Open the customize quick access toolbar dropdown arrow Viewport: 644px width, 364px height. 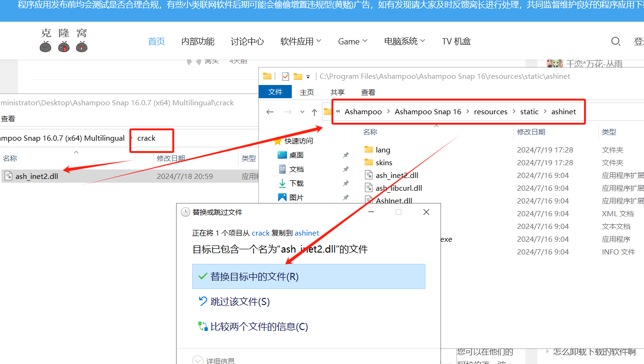click(308, 76)
